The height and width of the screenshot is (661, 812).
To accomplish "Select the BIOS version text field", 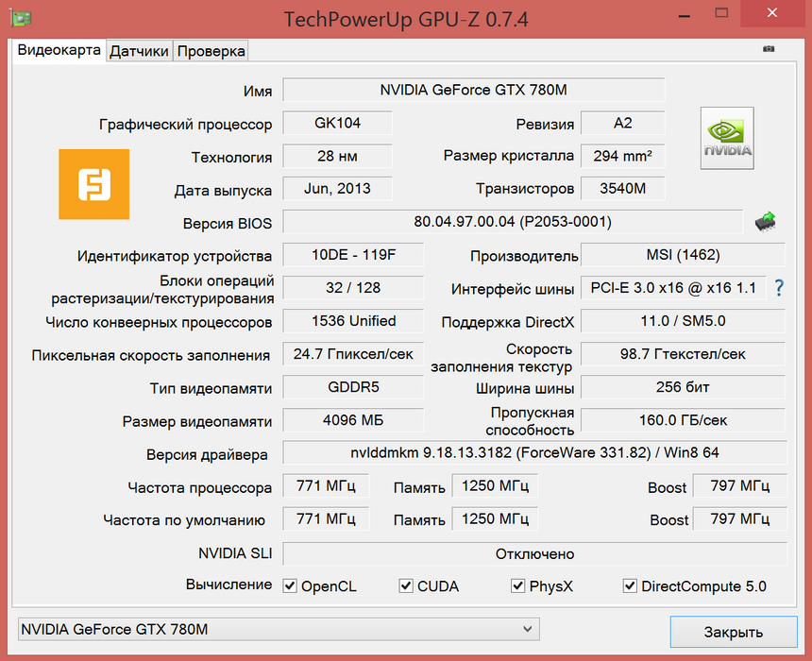I will coord(516,221).
